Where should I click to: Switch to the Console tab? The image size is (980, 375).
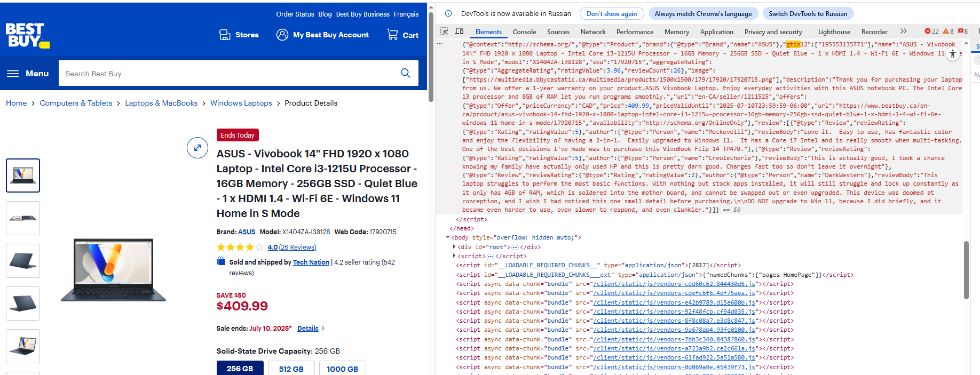click(x=524, y=32)
